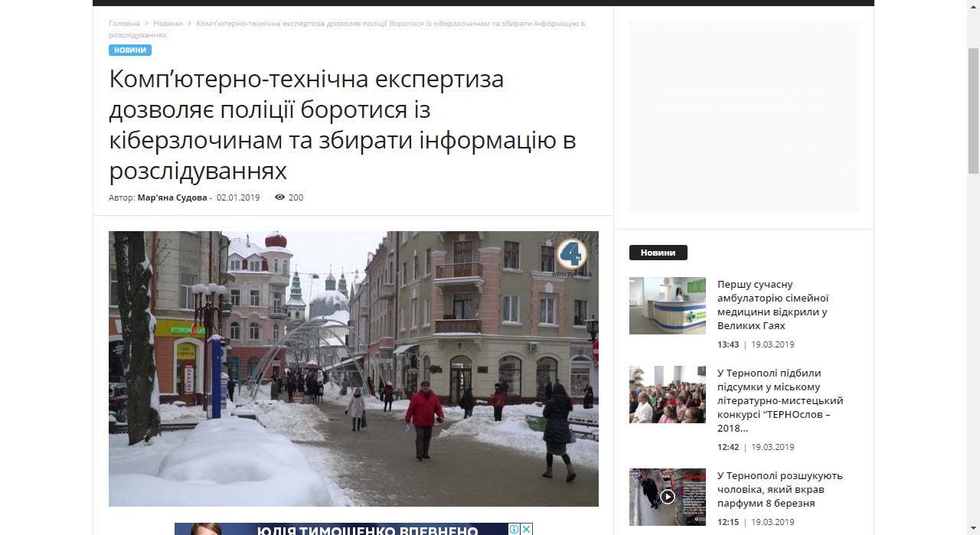Screen dimensions: 980x535
Task: Read ТЕРНОслов literary contest results article
Action: (x=780, y=400)
